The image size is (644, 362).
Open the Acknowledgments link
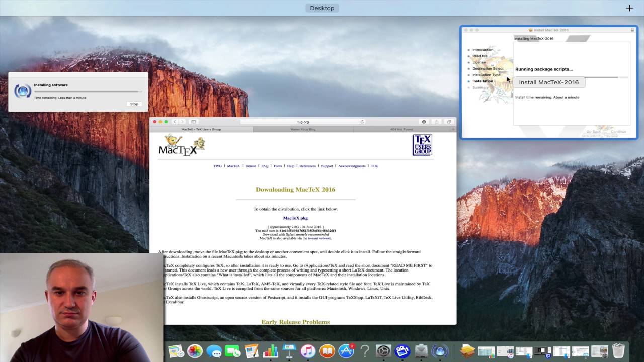[x=352, y=166]
